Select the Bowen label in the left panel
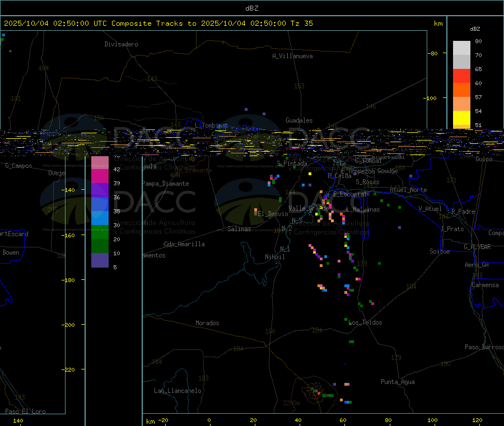This screenshot has width=504, height=426. point(11,252)
